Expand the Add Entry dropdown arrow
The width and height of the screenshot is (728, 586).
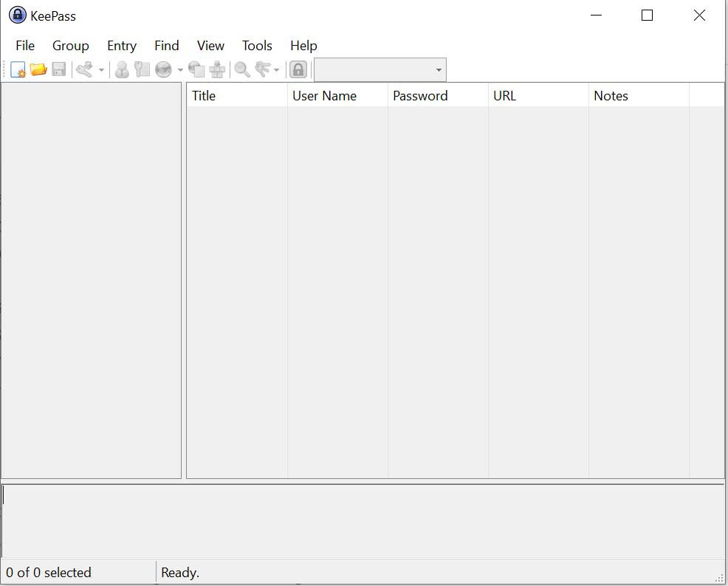tap(101, 70)
